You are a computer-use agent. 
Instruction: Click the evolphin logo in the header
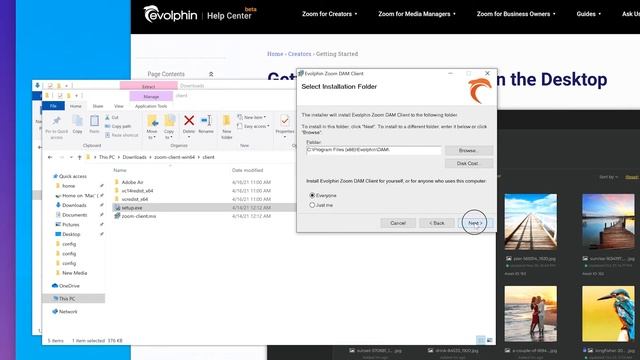click(171, 15)
